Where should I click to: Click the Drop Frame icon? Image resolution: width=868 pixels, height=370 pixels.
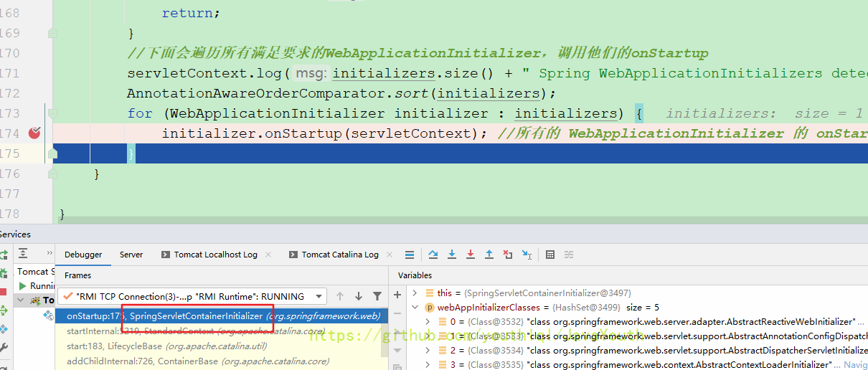tap(508, 255)
